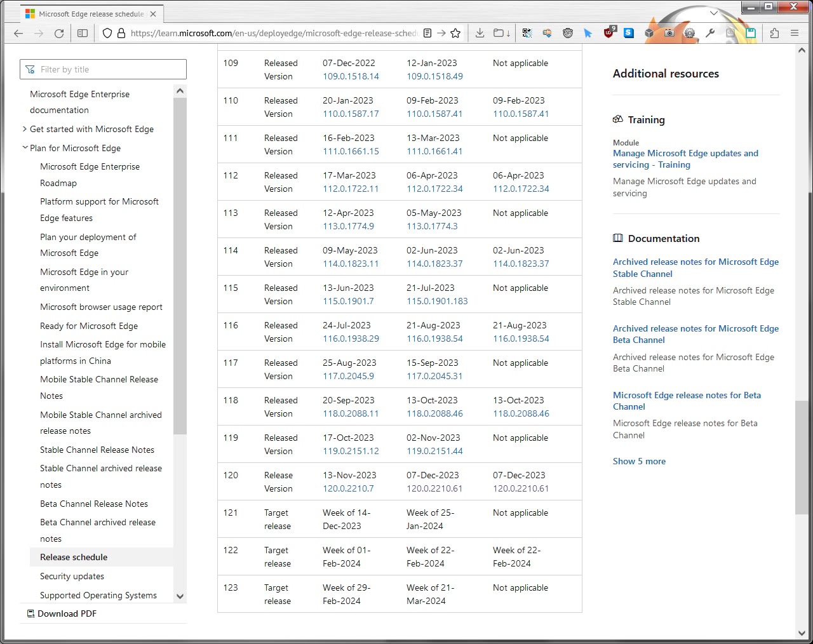Screen dimensions: 813x644
Task: Open Microsoft Edge release notes for Beta Channel
Action: (x=687, y=401)
